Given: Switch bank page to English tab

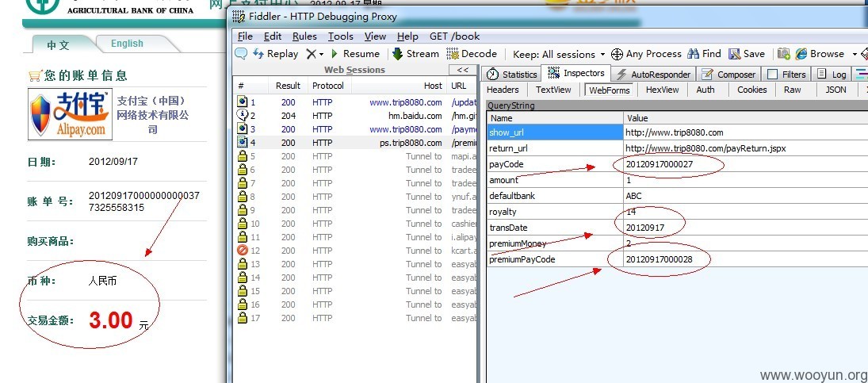Looking at the screenshot, I should pos(127,44).
